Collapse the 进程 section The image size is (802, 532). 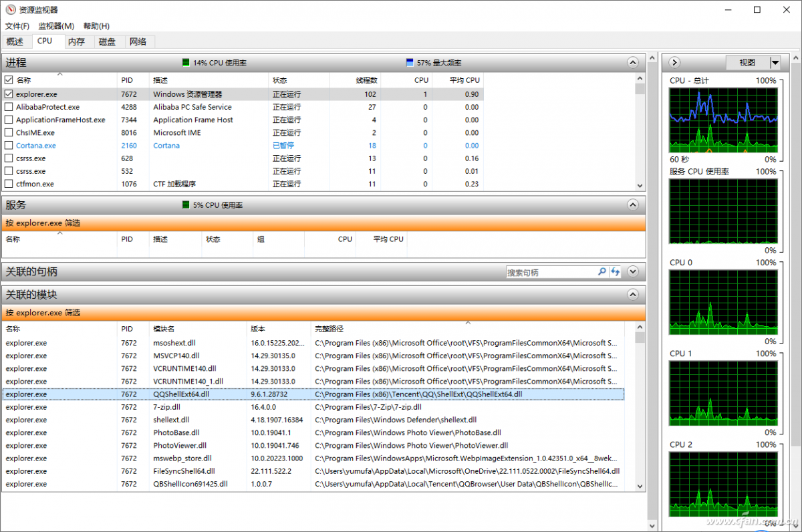(x=633, y=62)
